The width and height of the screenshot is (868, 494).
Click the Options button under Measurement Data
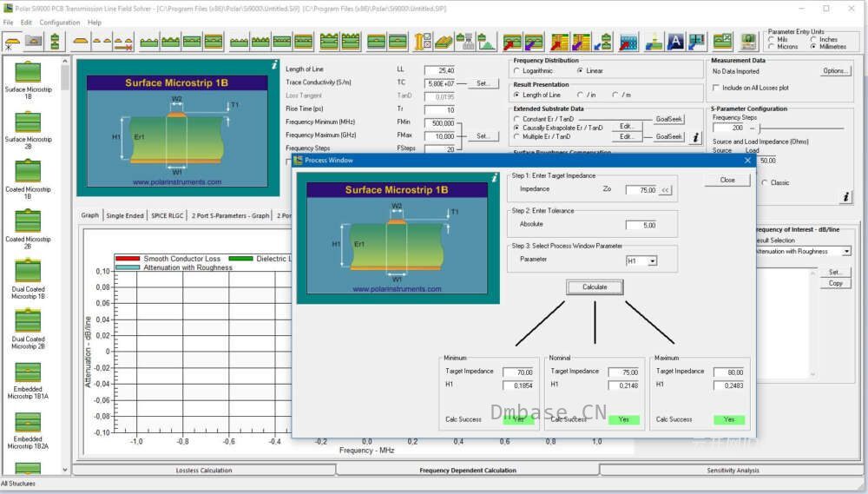point(835,71)
